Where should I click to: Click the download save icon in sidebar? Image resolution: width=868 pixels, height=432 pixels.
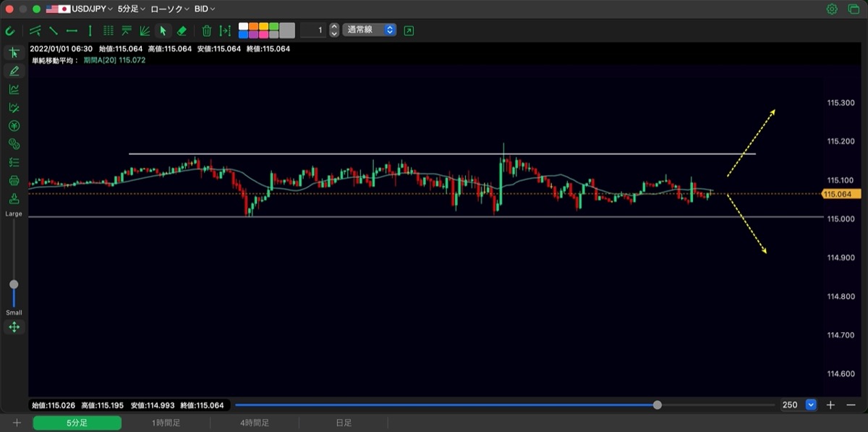pos(14,198)
